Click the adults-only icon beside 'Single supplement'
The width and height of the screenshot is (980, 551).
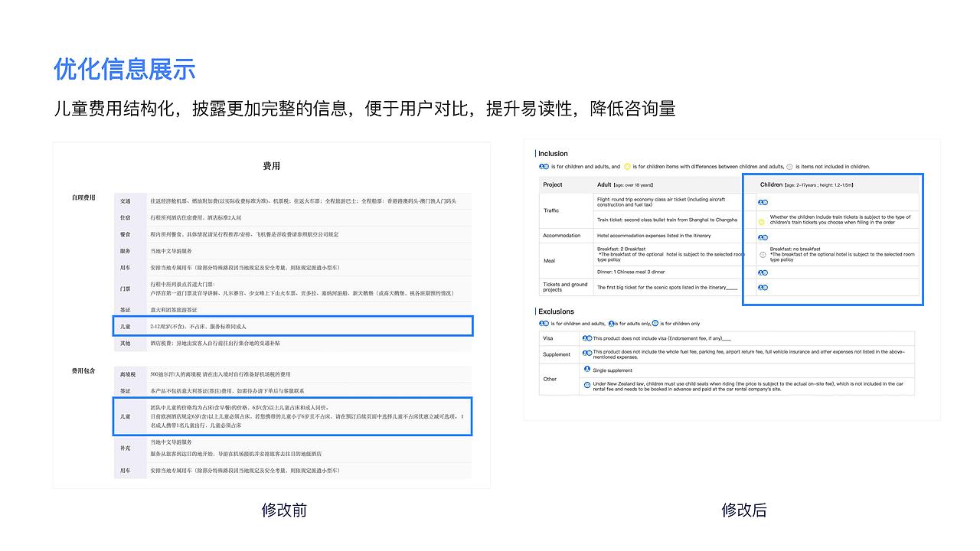[x=587, y=370]
